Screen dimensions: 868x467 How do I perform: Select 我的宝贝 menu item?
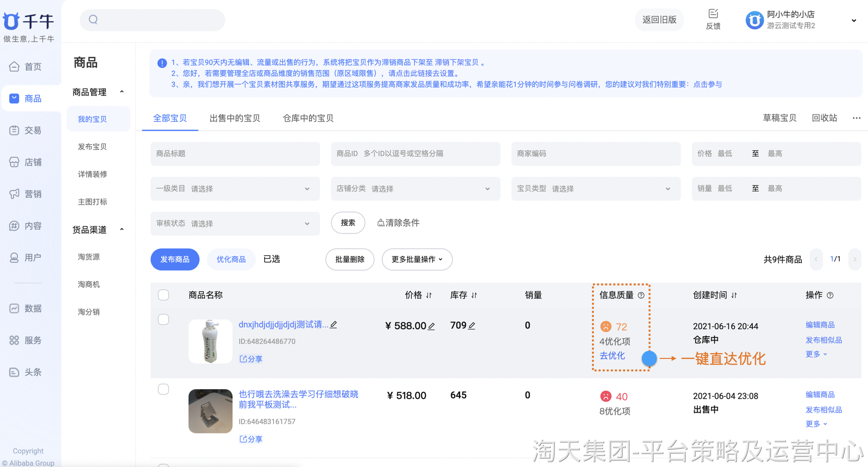click(x=98, y=119)
